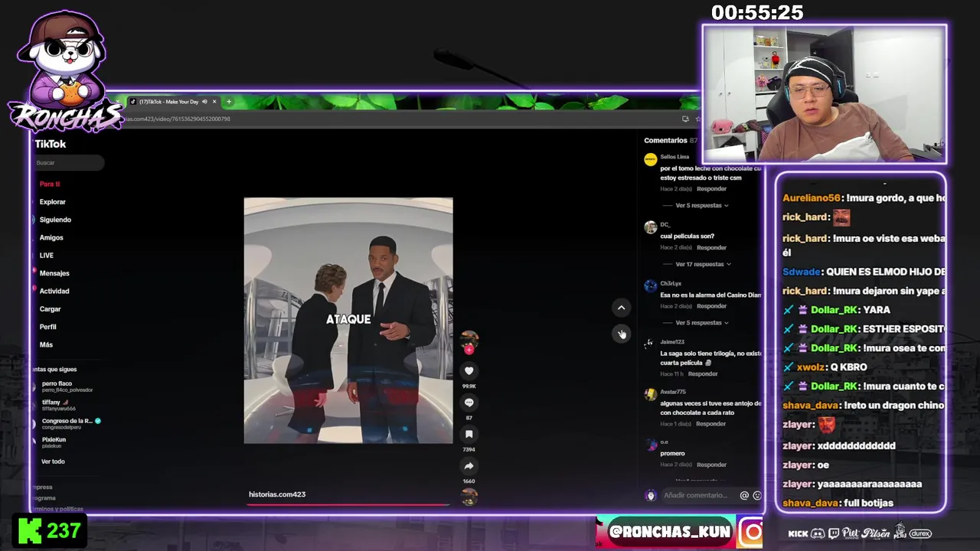Like the video with the heart icon
This screenshot has width=980, height=551.
469,370
